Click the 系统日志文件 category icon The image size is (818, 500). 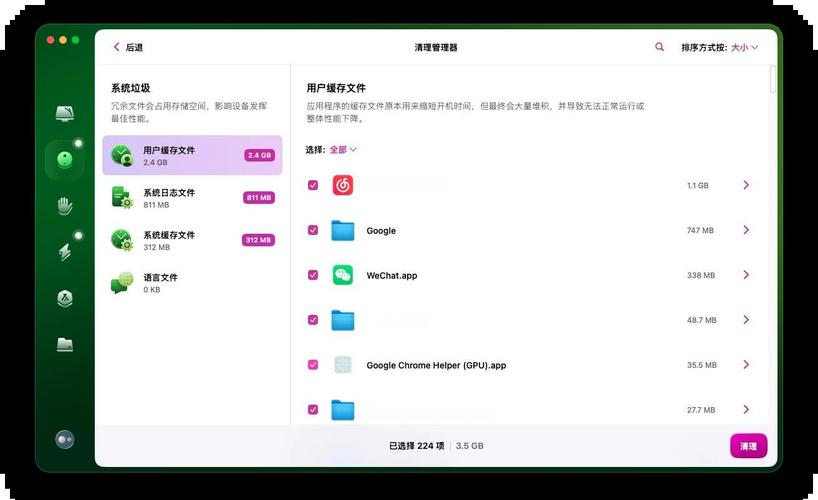coord(122,197)
